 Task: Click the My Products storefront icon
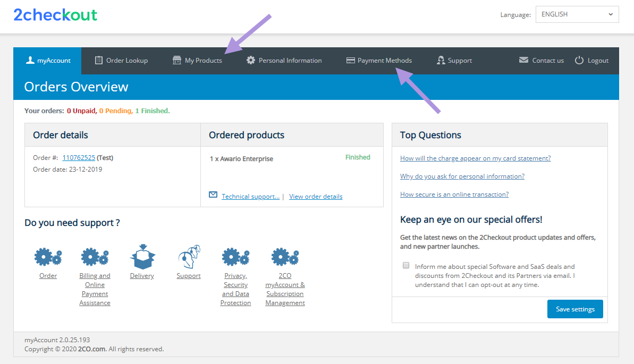pyautogui.click(x=176, y=60)
